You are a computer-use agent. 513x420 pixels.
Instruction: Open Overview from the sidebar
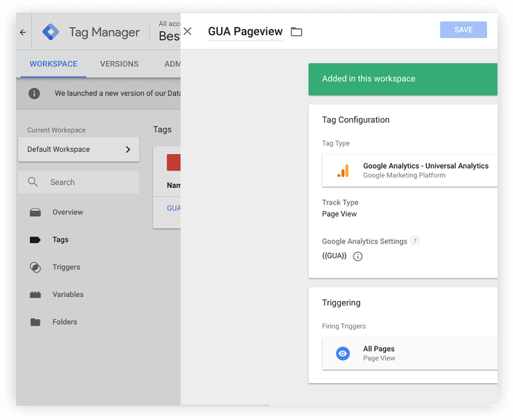point(67,212)
